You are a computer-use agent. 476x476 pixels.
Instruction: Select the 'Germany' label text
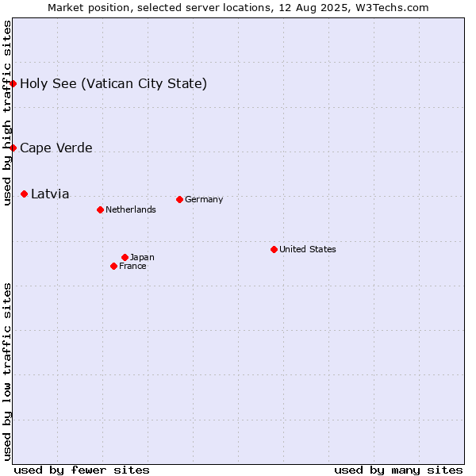click(204, 199)
